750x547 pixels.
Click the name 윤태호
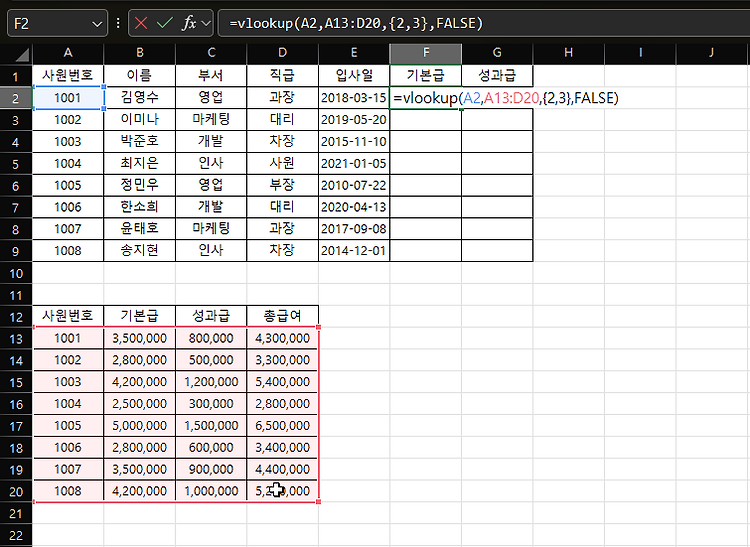[x=139, y=229]
